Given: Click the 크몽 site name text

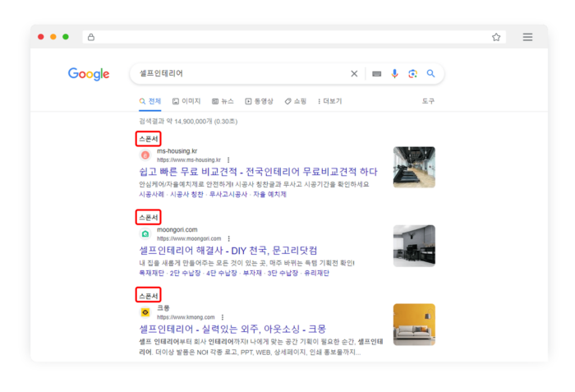Looking at the screenshot, I should [x=163, y=308].
